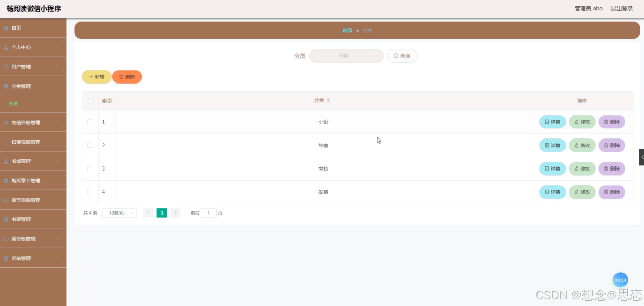Click purple 删除 for the 热血 row
This screenshot has width=644, height=306.
click(611, 145)
